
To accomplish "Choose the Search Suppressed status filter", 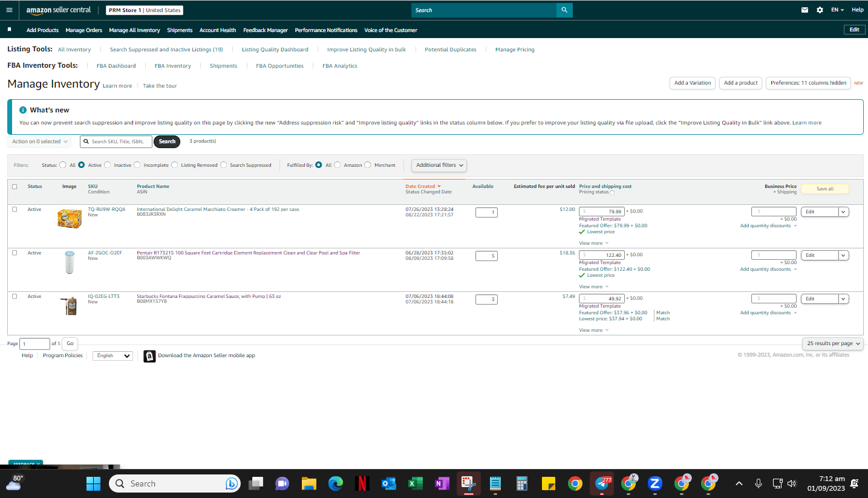I will click(224, 165).
